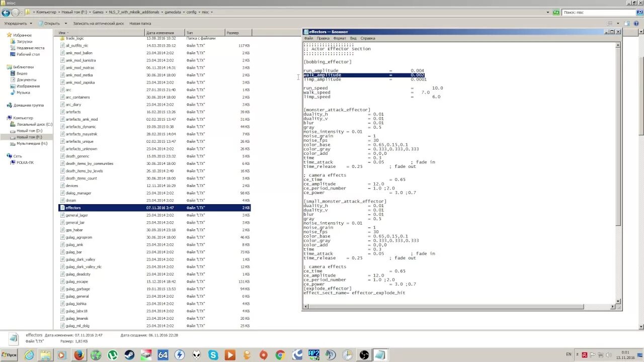644x362 pixels.
Task: Select file 'gulag_mil_dolg'
Action: point(154,326)
